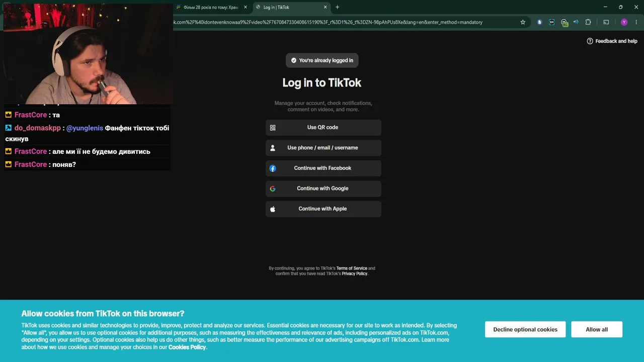
Task: Click Allow all cookies button
Action: click(597, 329)
